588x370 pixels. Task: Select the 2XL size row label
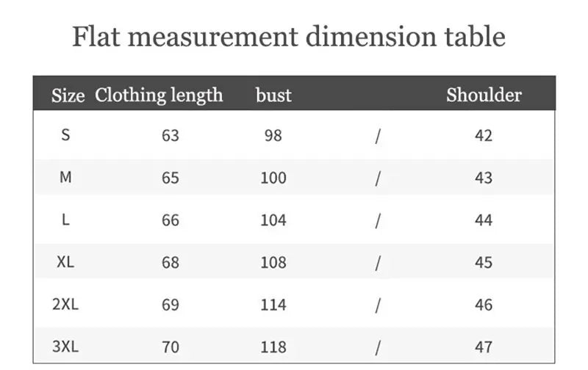[x=65, y=304]
